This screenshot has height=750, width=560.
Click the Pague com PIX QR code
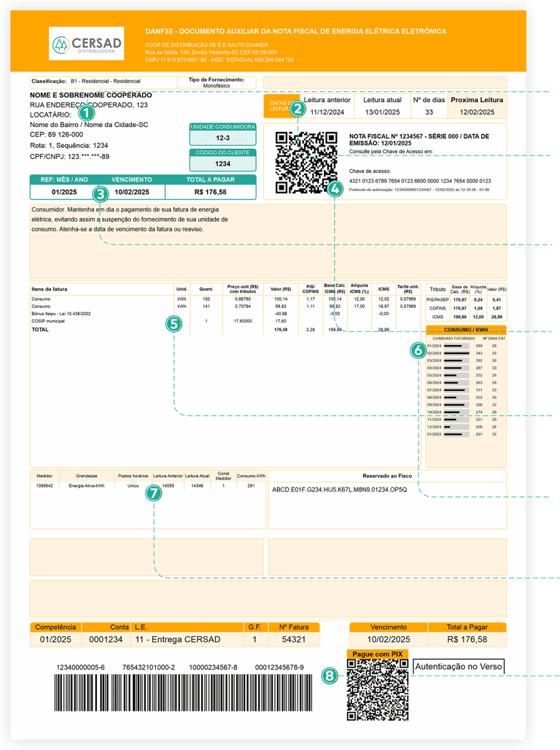click(378, 689)
